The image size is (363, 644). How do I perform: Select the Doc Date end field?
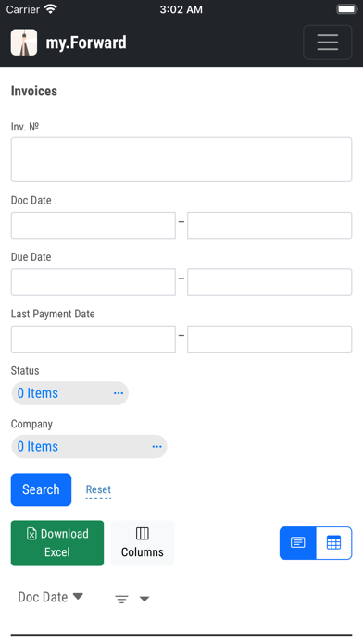click(x=269, y=225)
